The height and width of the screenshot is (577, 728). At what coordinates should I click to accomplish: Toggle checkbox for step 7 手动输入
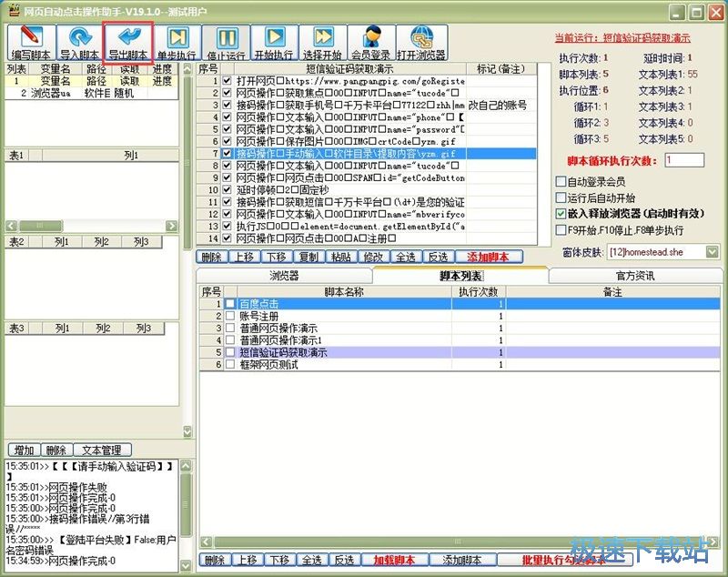pos(227,153)
